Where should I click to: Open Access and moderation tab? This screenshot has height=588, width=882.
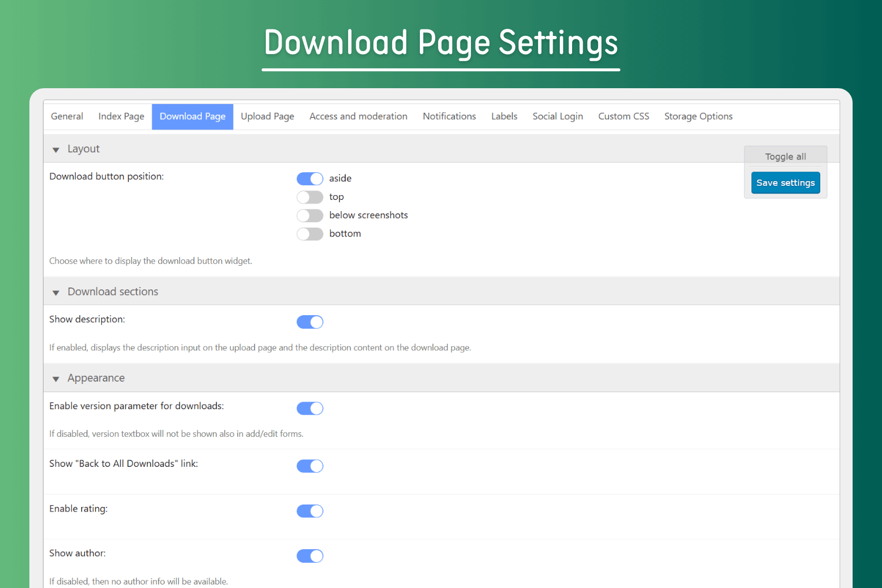pos(358,116)
